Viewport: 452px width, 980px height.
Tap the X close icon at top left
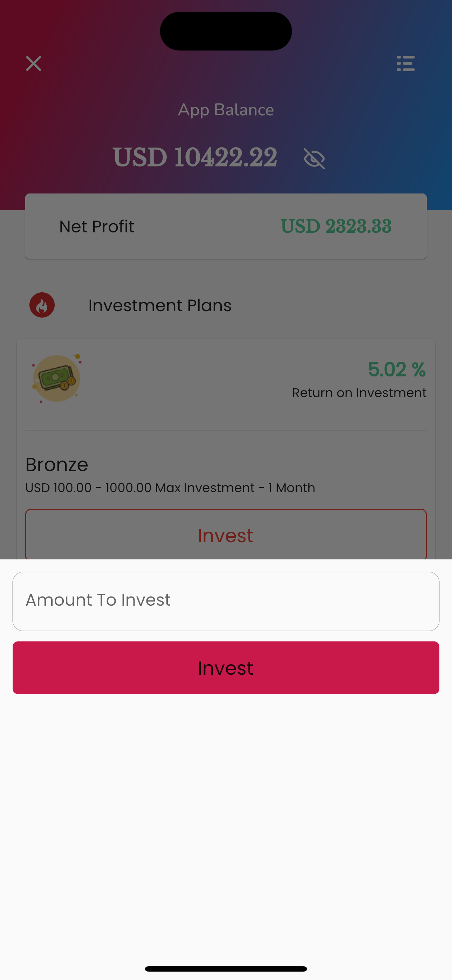[34, 63]
